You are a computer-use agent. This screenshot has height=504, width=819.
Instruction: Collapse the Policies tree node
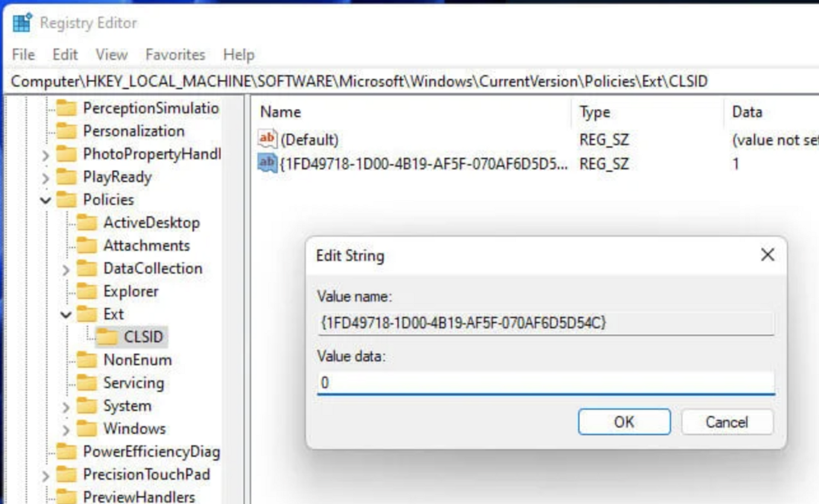(x=46, y=200)
